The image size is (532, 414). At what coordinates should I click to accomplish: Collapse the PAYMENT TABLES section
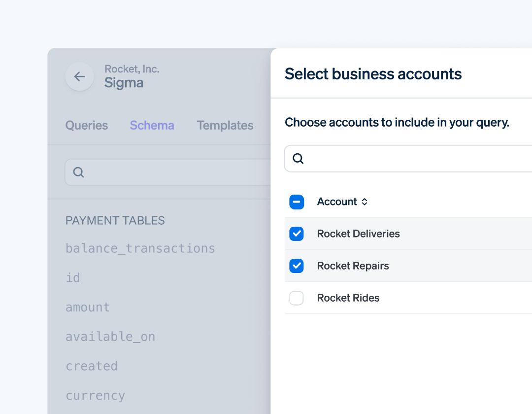coord(115,221)
